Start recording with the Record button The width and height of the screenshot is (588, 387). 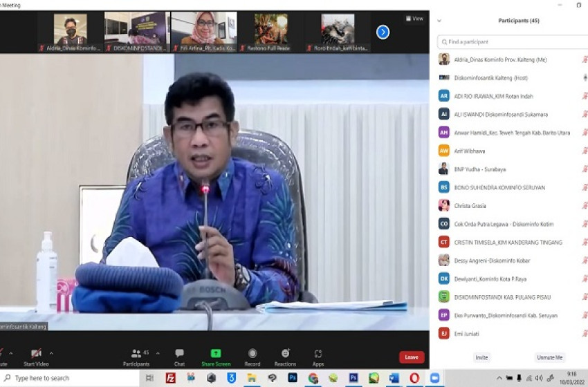pyautogui.click(x=252, y=353)
